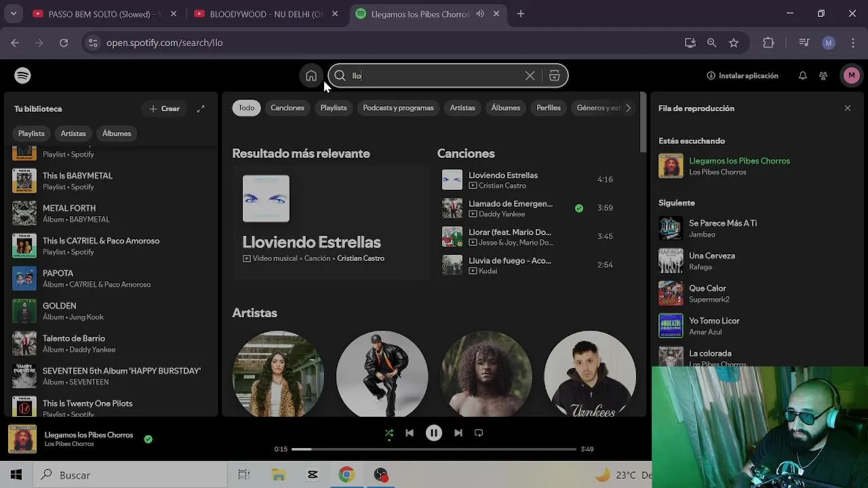Toggle repeat mode

[x=479, y=432]
